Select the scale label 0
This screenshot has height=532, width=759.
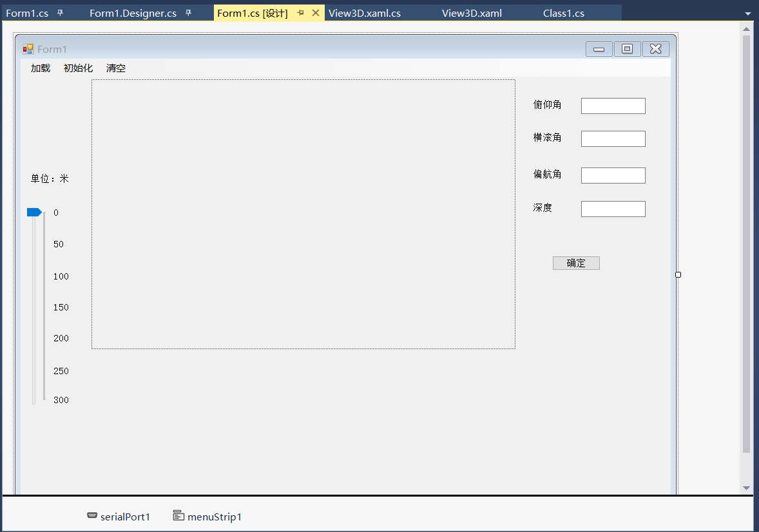[x=56, y=213]
